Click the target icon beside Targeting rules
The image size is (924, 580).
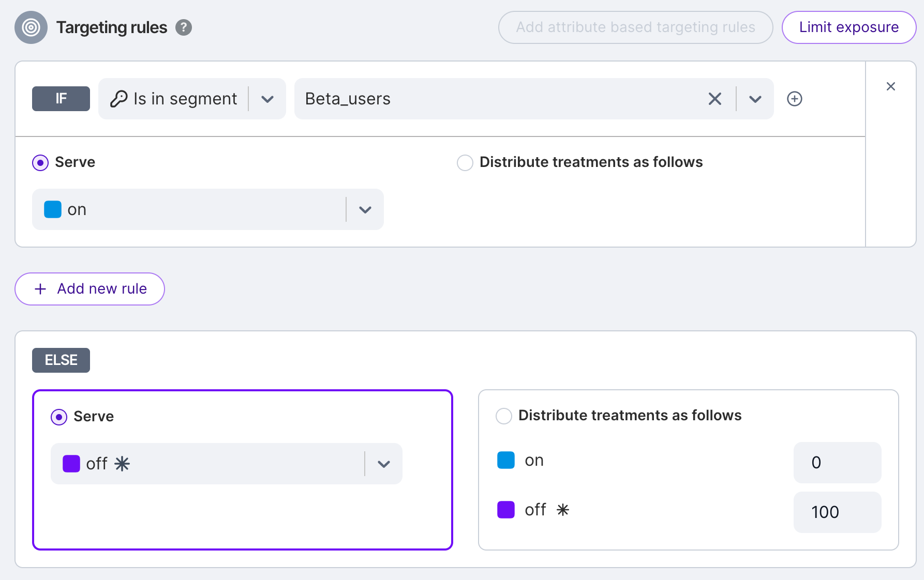pyautogui.click(x=31, y=27)
